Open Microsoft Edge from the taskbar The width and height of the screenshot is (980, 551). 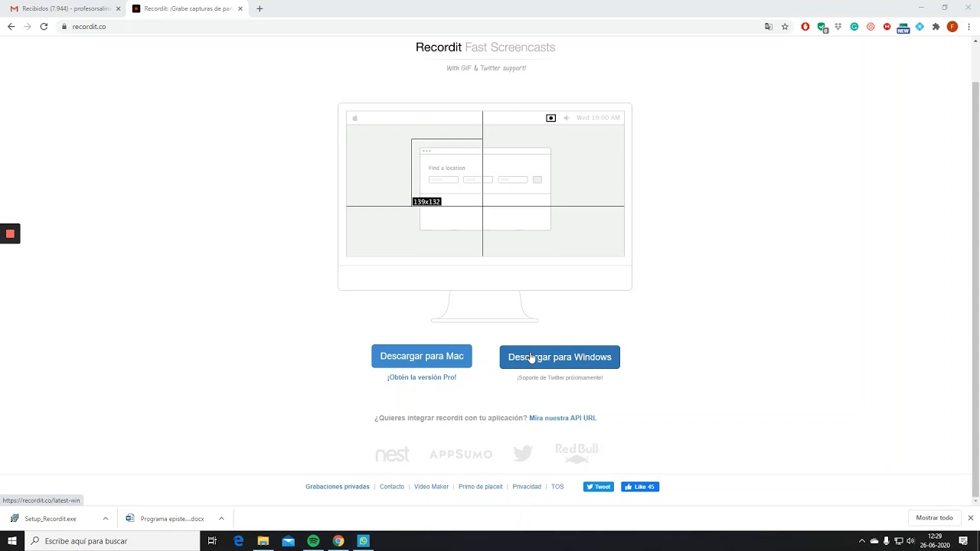[238, 541]
